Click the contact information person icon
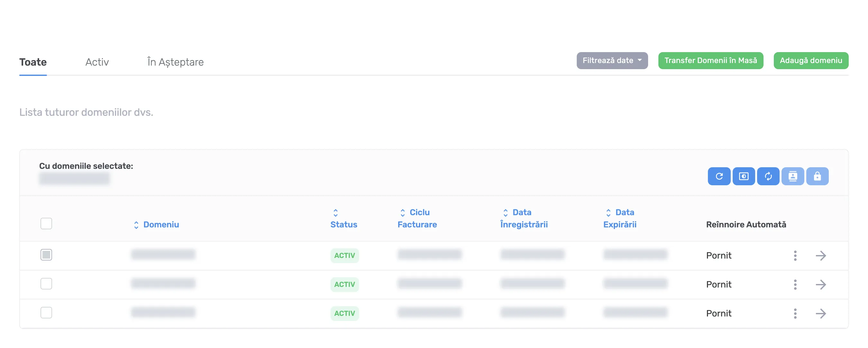The image size is (868, 348). 792,176
